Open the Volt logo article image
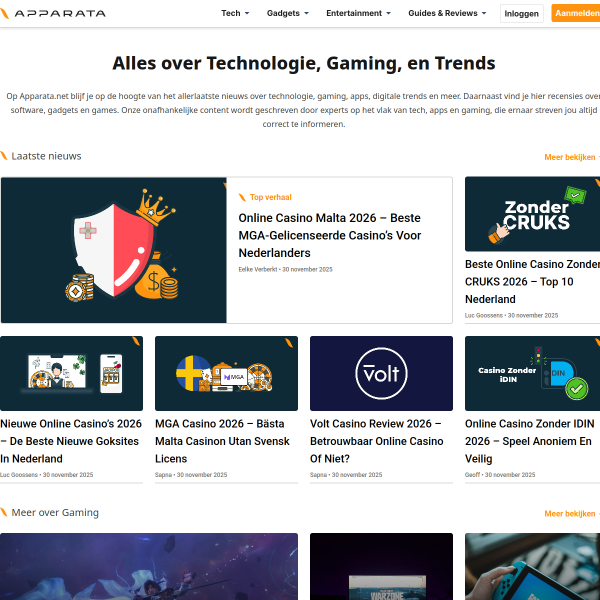This screenshot has height=600, width=600. [381, 373]
